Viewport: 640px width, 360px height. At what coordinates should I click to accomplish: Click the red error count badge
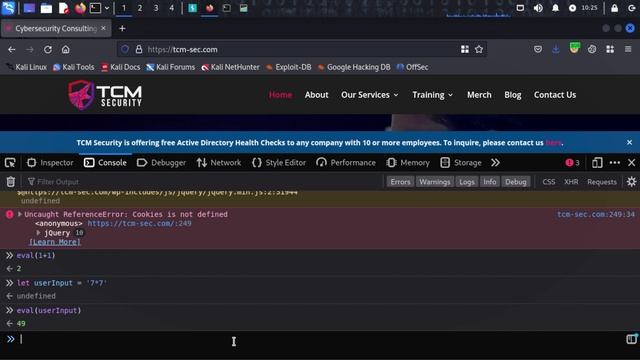pos(572,162)
